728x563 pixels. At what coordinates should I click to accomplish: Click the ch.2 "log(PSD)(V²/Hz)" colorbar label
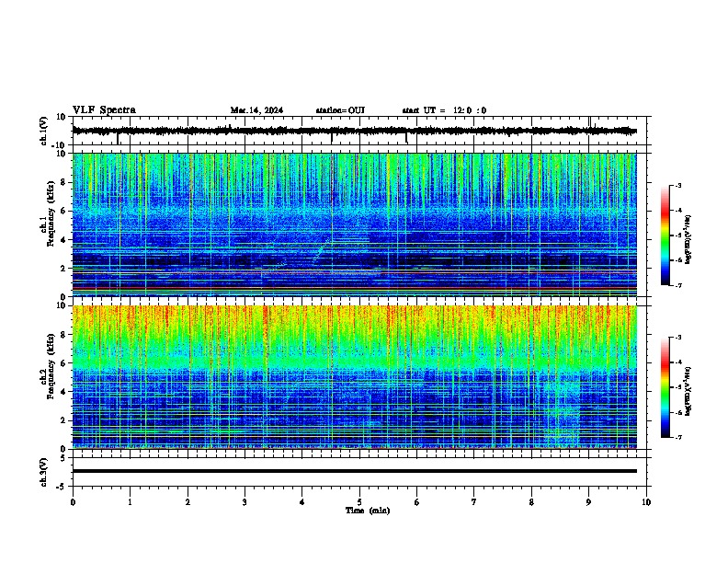[688, 391]
